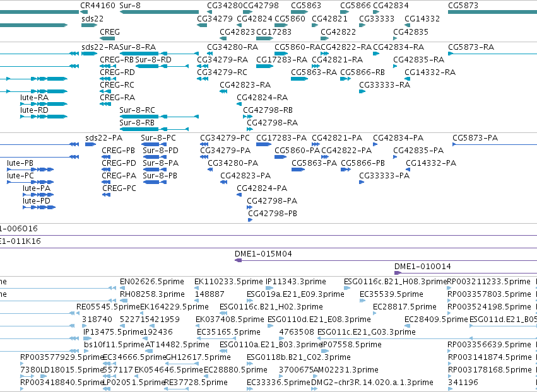Select transcript lute-RA label

(x=34, y=98)
